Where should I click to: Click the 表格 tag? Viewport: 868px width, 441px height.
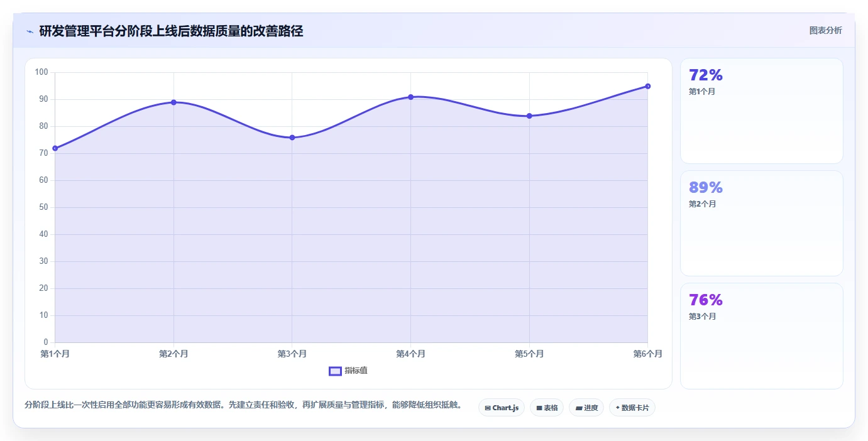(547, 408)
